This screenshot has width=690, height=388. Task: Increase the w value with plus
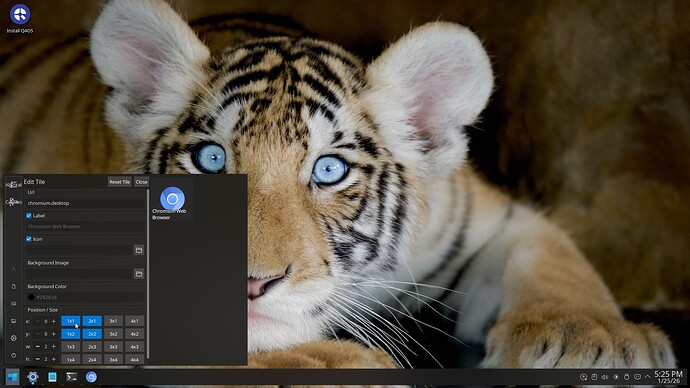click(54, 347)
